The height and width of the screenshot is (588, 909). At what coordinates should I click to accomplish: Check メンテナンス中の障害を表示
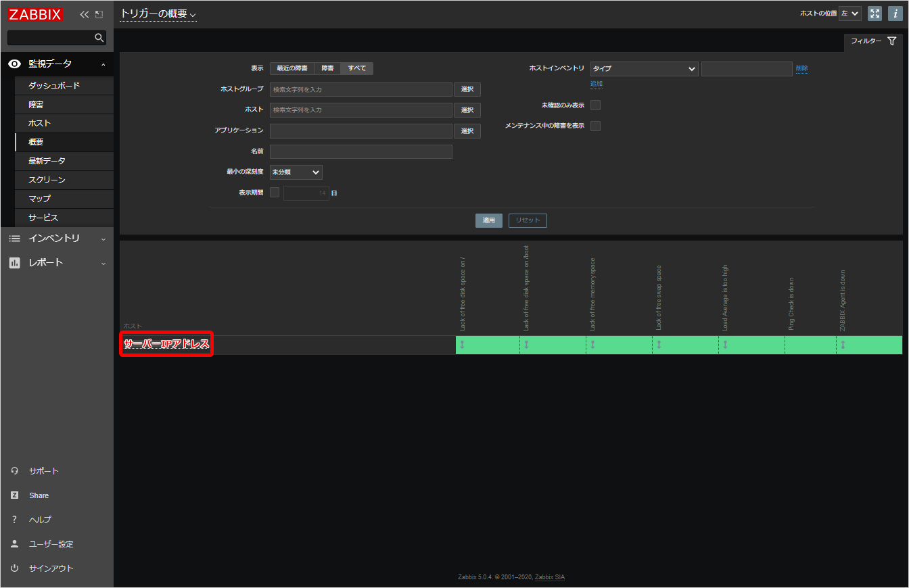595,126
